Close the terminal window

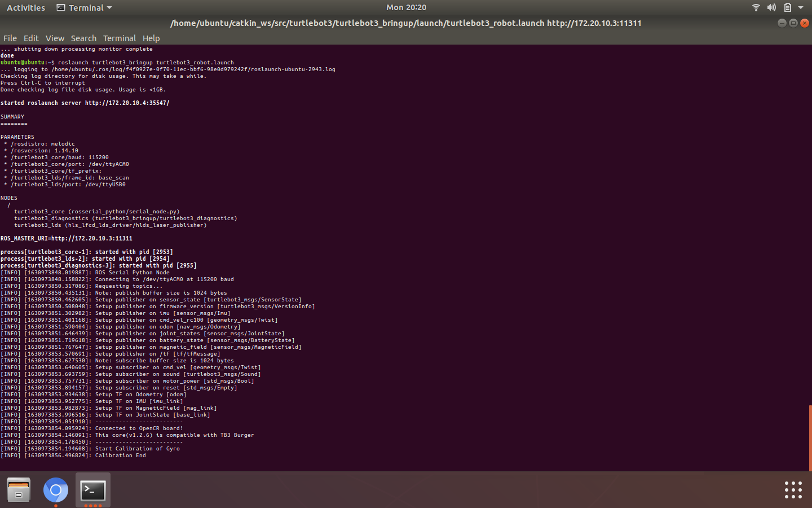tap(805, 23)
